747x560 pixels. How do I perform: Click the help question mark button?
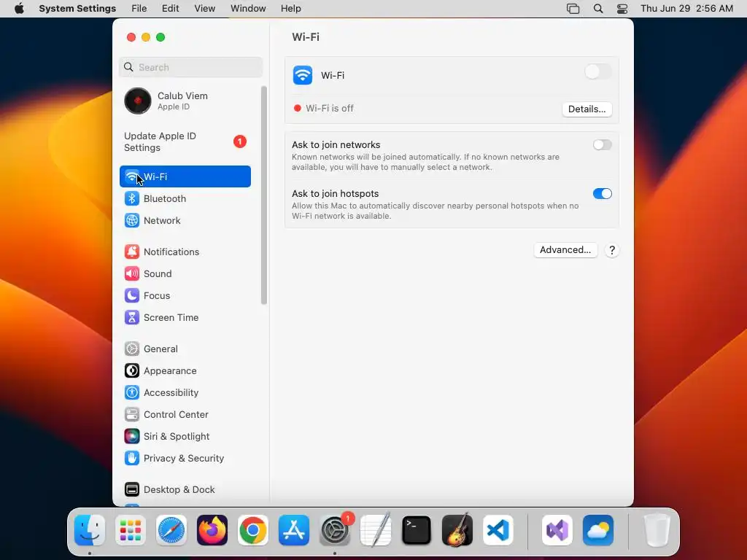(612, 250)
